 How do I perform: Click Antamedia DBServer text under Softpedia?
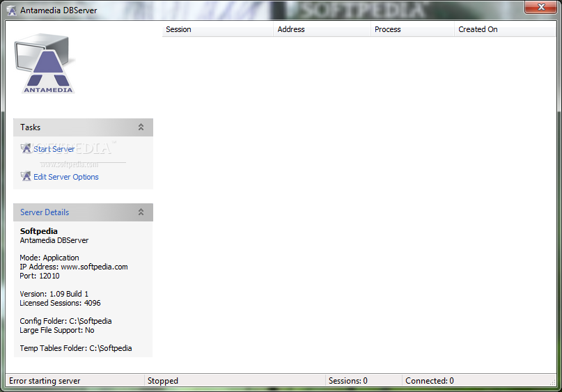[54, 240]
